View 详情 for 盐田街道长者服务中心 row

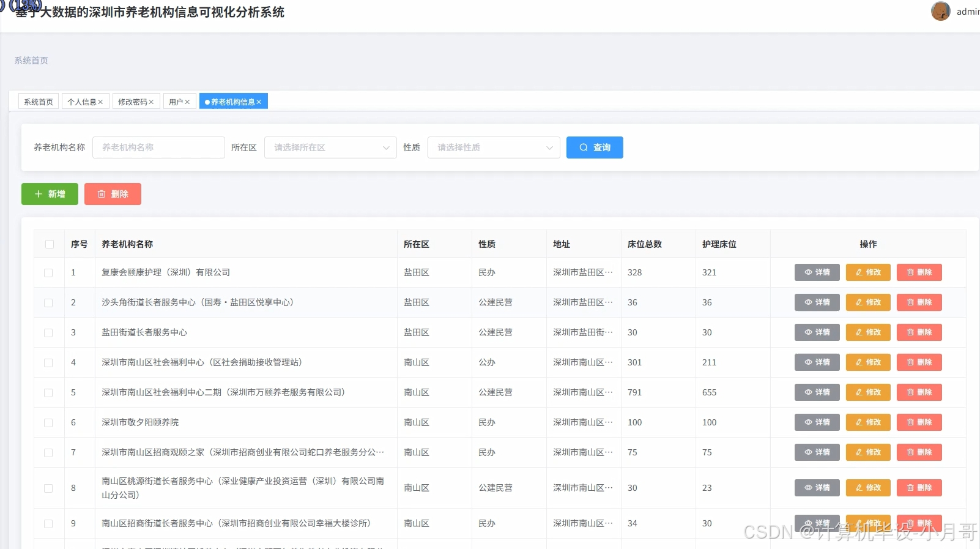(x=817, y=332)
